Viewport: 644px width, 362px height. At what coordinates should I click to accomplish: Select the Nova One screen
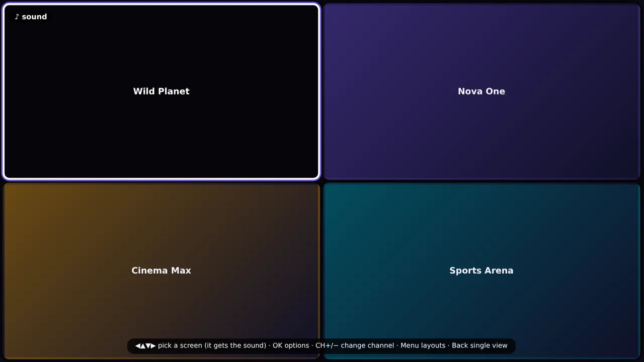click(481, 92)
